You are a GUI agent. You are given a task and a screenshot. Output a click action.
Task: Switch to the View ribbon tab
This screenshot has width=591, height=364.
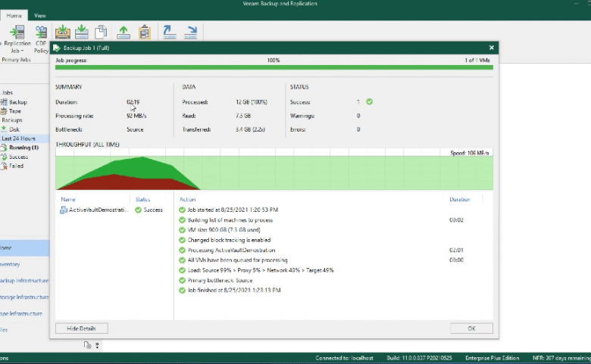pos(40,15)
